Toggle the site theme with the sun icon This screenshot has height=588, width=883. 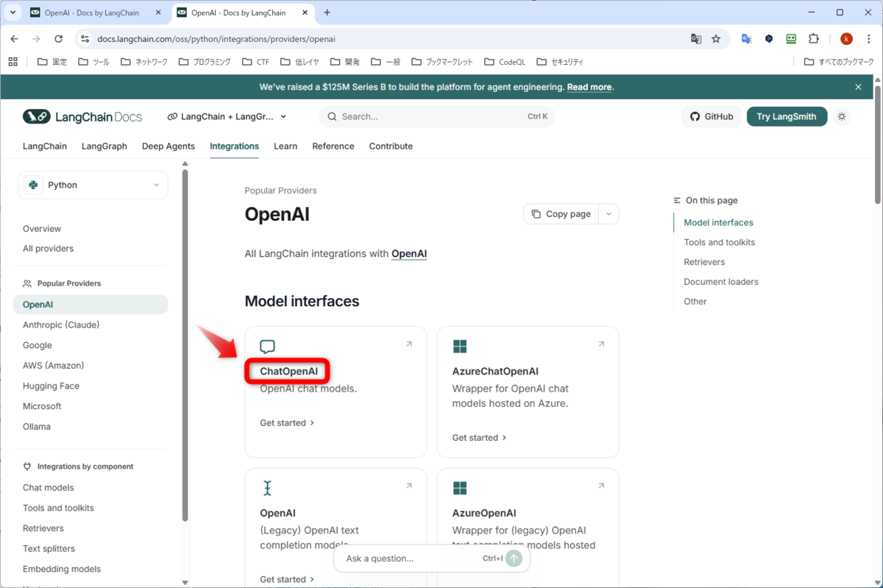click(x=841, y=116)
